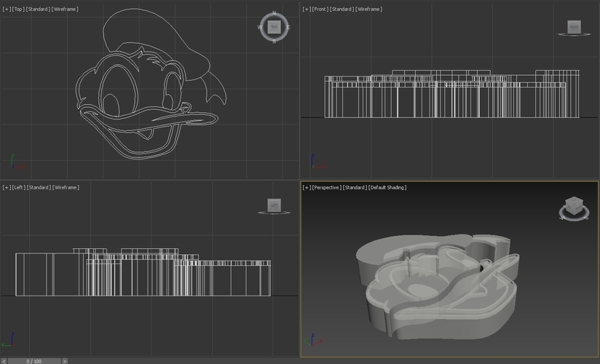Open the [Left] point-of-view label menu
Image resolution: width=600 pixels, height=364 pixels.
tap(18, 188)
